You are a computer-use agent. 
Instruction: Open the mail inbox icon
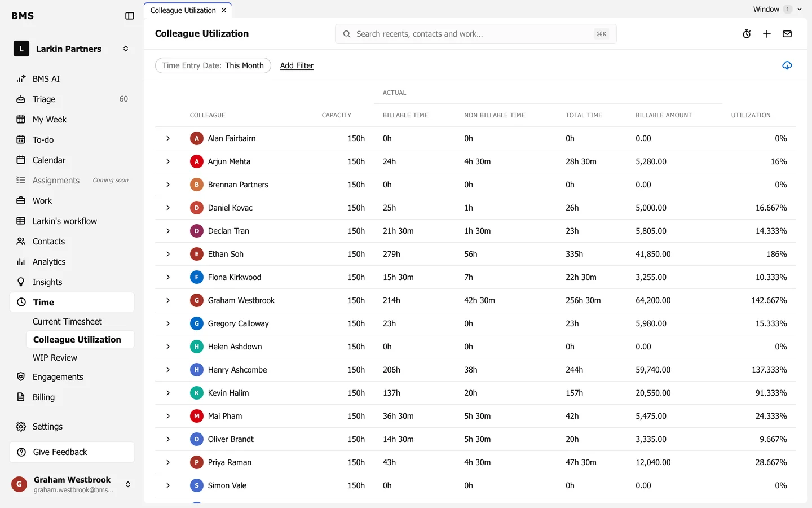pyautogui.click(x=787, y=34)
